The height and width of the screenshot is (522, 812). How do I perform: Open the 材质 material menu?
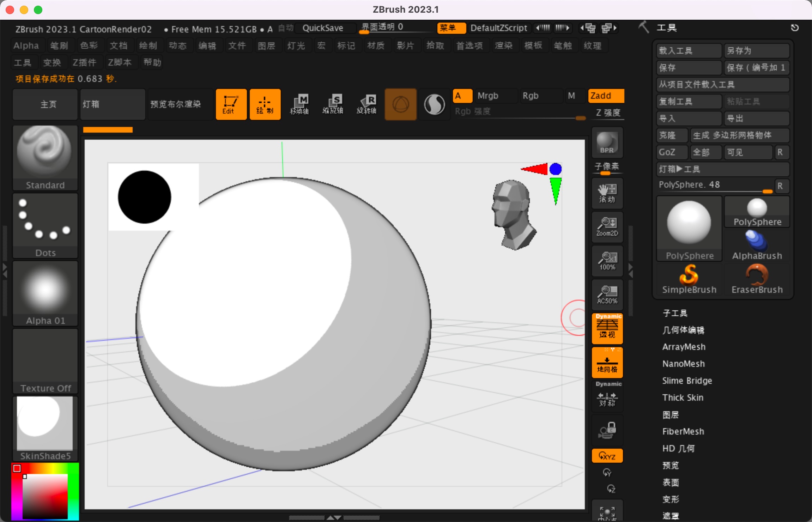coord(376,45)
